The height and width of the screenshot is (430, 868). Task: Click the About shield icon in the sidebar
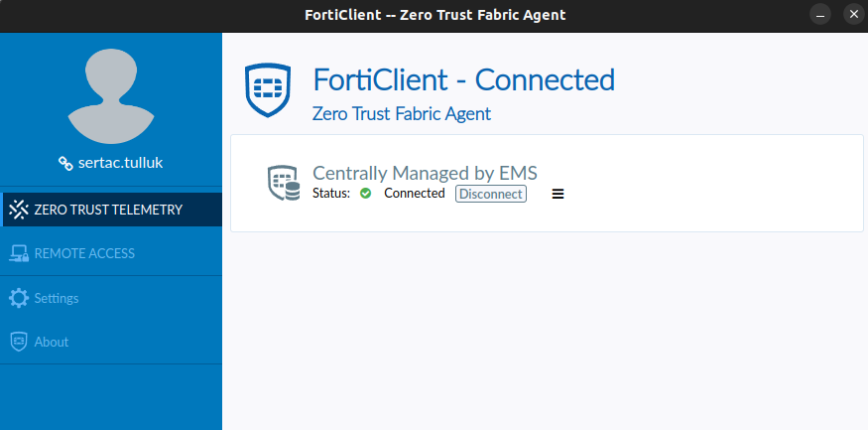[18, 342]
